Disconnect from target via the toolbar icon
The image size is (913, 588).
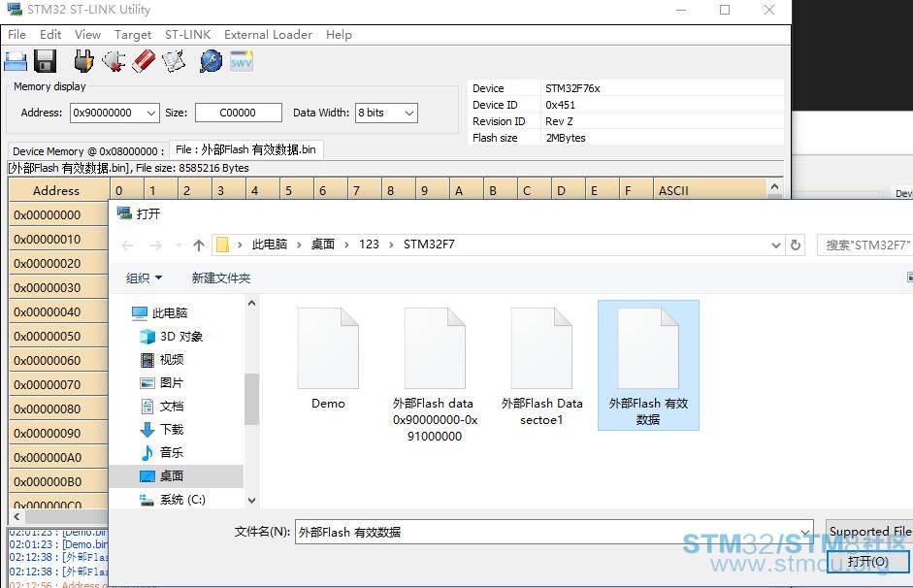click(x=114, y=61)
